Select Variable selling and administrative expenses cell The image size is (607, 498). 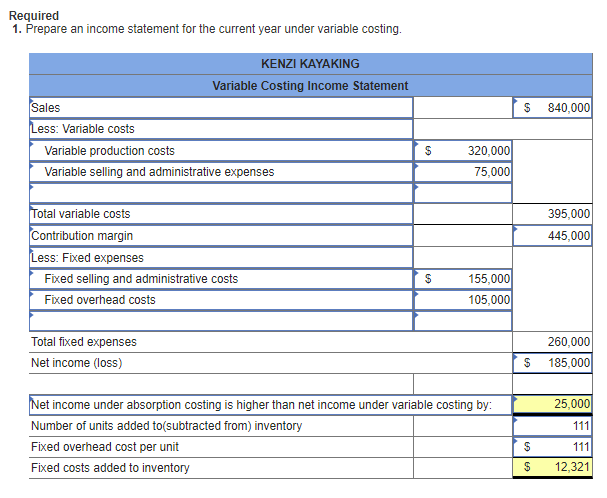[x=221, y=172]
